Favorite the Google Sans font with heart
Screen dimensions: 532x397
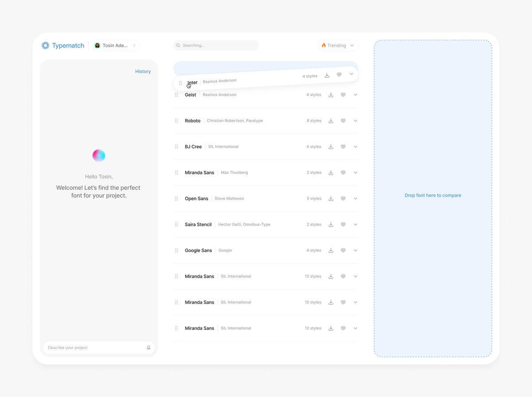343,251
